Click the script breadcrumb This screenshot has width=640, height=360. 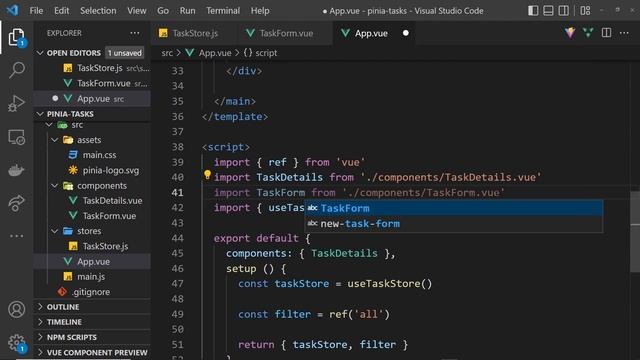point(260,53)
